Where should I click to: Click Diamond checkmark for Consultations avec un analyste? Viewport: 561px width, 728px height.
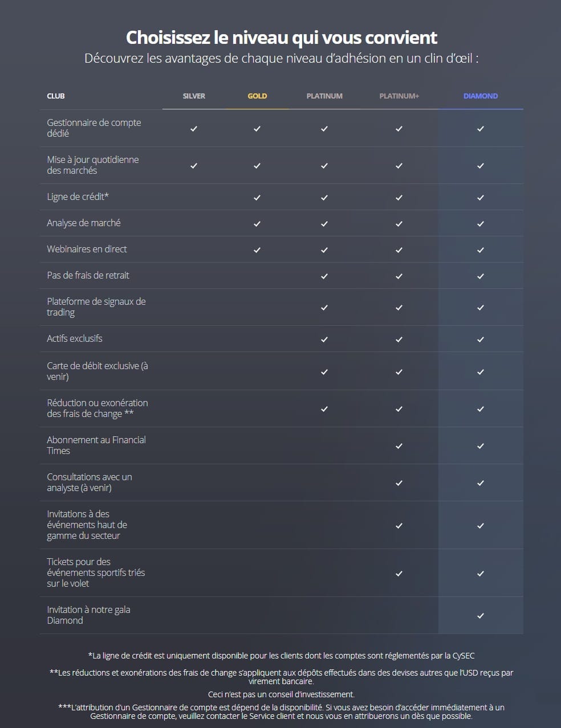(481, 483)
